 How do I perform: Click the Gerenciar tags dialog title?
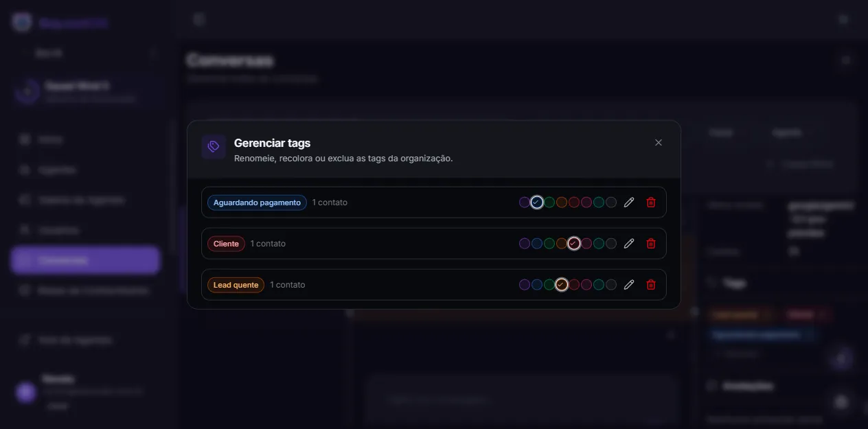coord(273,143)
